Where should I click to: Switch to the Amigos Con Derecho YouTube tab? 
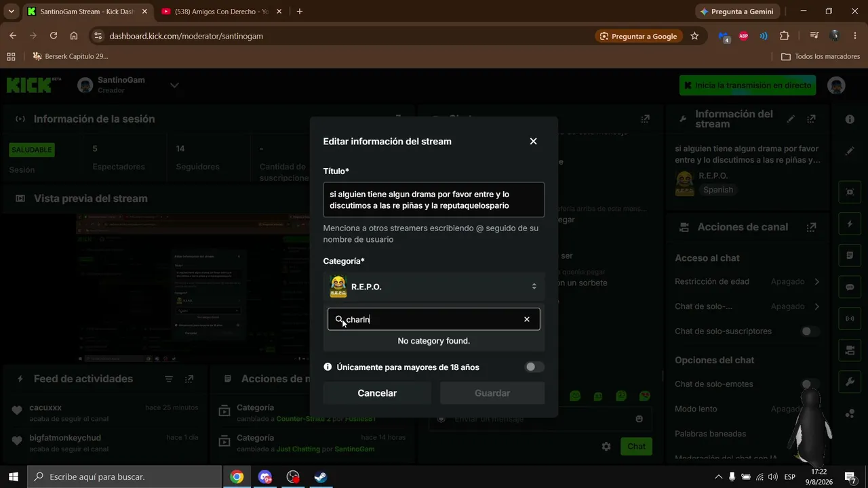coord(221,12)
